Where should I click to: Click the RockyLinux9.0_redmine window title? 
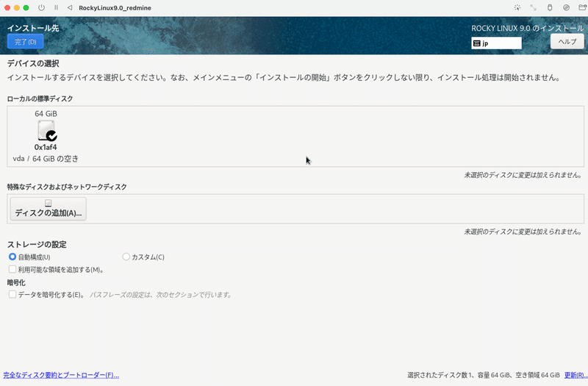pos(115,8)
